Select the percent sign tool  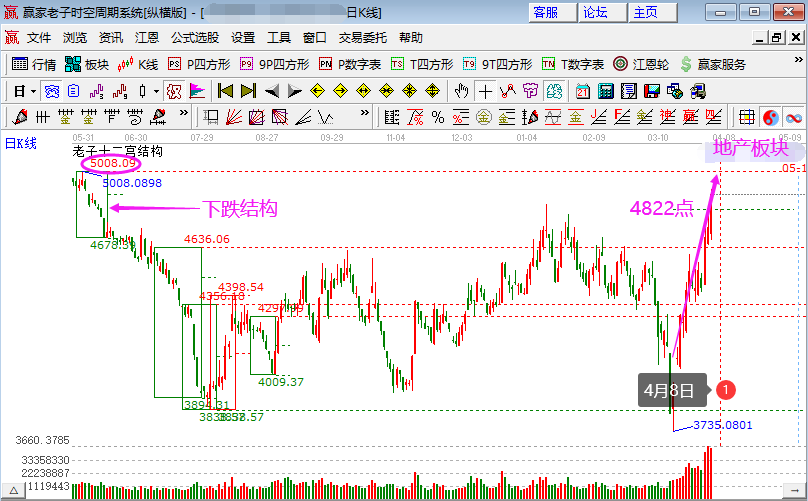pos(438,118)
